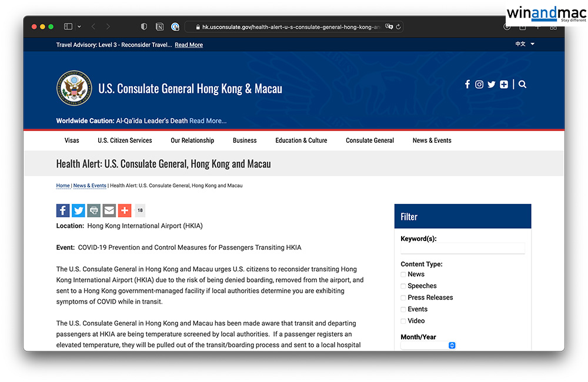Open the Visas menu item
Image resolution: width=588 pixels, height=382 pixels.
click(72, 140)
